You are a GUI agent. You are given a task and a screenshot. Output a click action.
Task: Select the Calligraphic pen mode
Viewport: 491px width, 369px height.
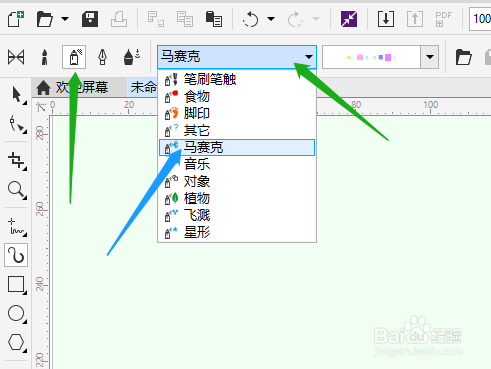pyautogui.click(x=103, y=57)
